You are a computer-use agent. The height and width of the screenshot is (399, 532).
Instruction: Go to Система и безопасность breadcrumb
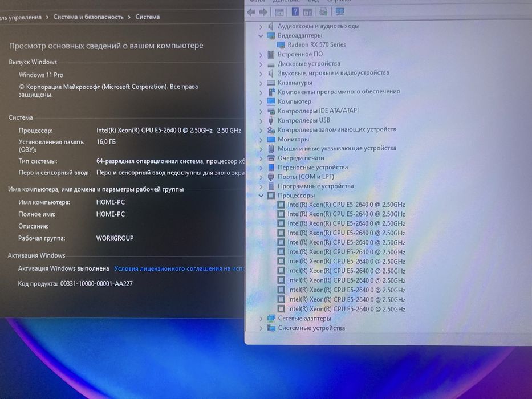88,17
